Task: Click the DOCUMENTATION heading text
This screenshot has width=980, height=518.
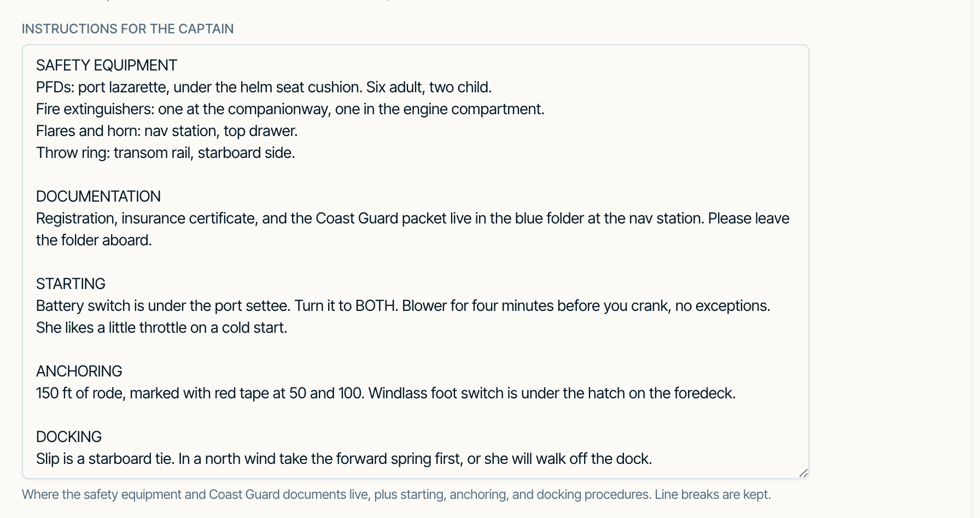Action: (98, 197)
